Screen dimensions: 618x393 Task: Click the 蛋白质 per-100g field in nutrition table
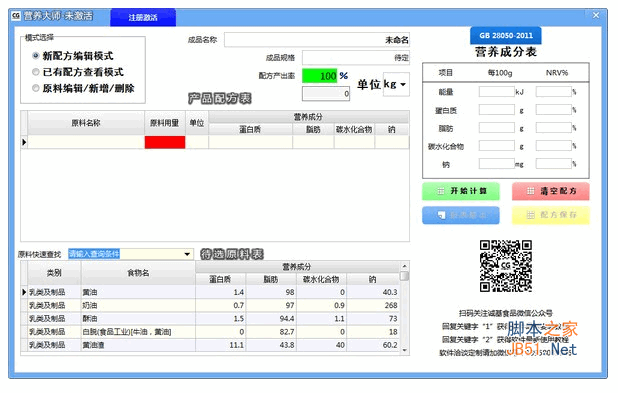coord(497,110)
